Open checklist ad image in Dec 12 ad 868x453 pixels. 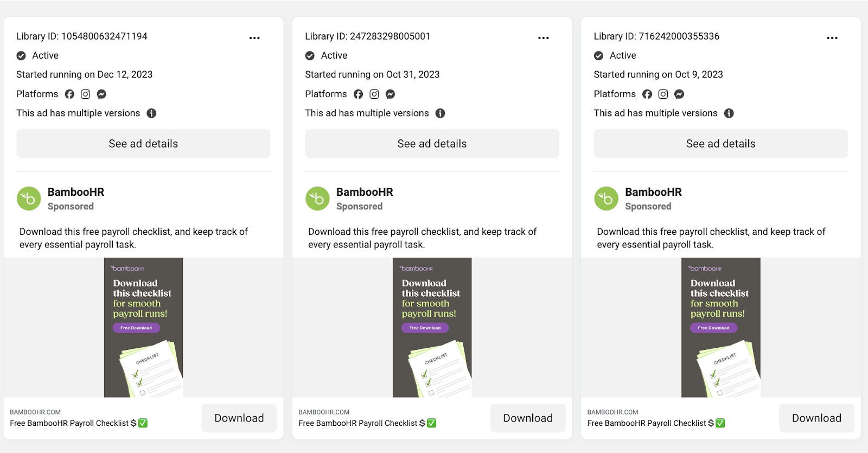click(x=143, y=328)
